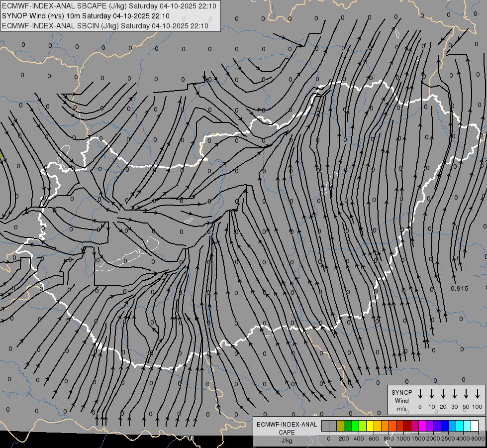Pick the dark red CAPE swatch at 1000
487x448 pixels.
tap(407, 426)
